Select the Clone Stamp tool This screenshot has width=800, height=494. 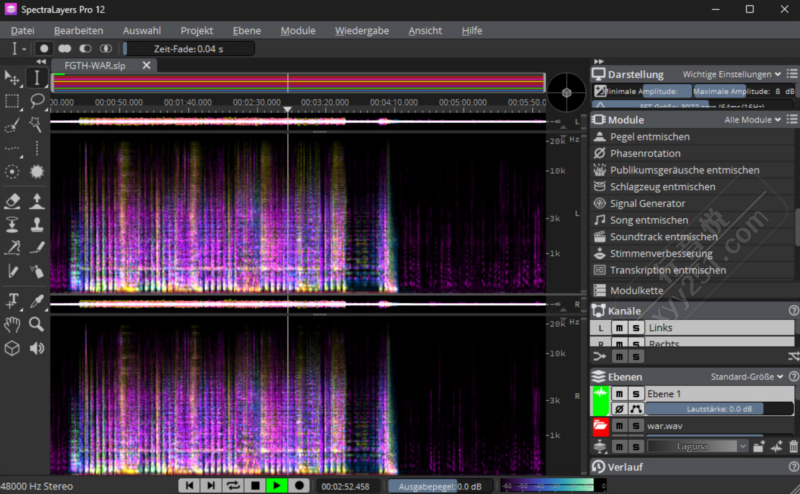pyautogui.click(x=37, y=225)
